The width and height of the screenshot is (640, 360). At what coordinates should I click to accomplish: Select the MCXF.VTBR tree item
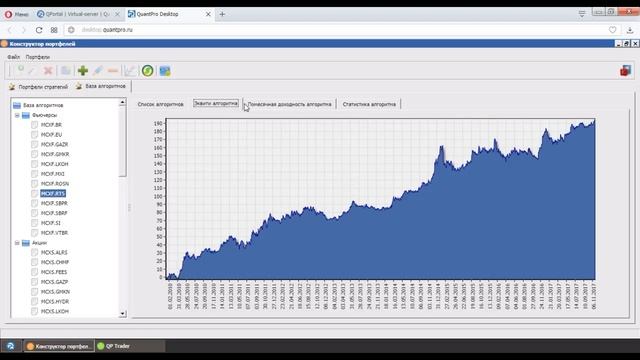tap(54, 233)
